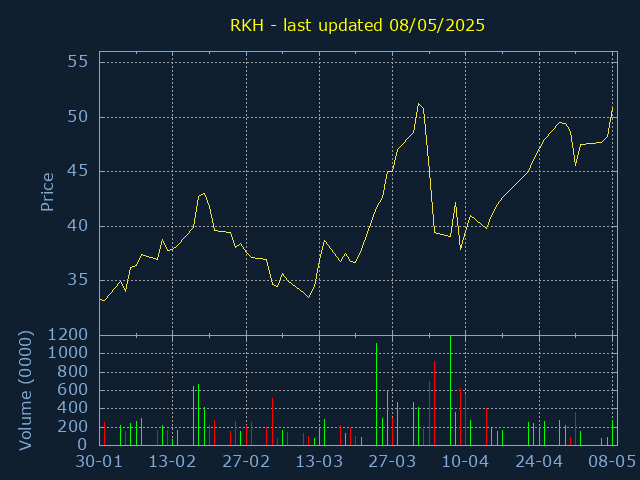
Task: Click the volume tick label 600
Action: point(73,390)
